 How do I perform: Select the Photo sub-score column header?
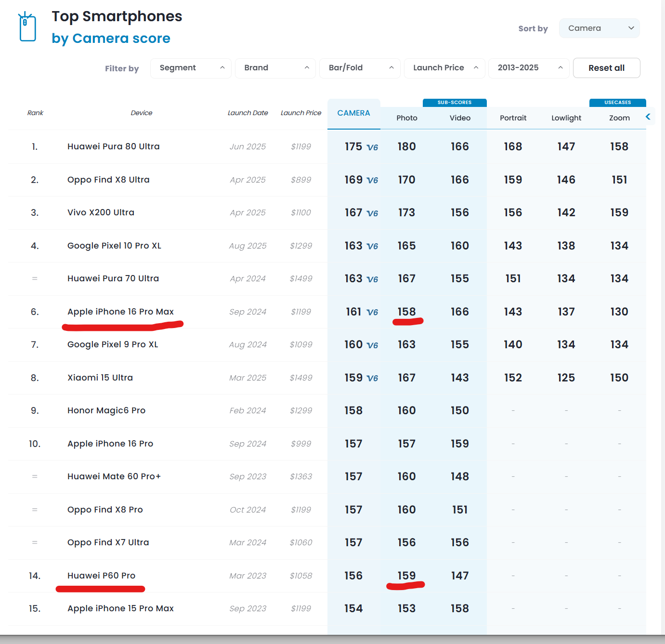(x=407, y=118)
